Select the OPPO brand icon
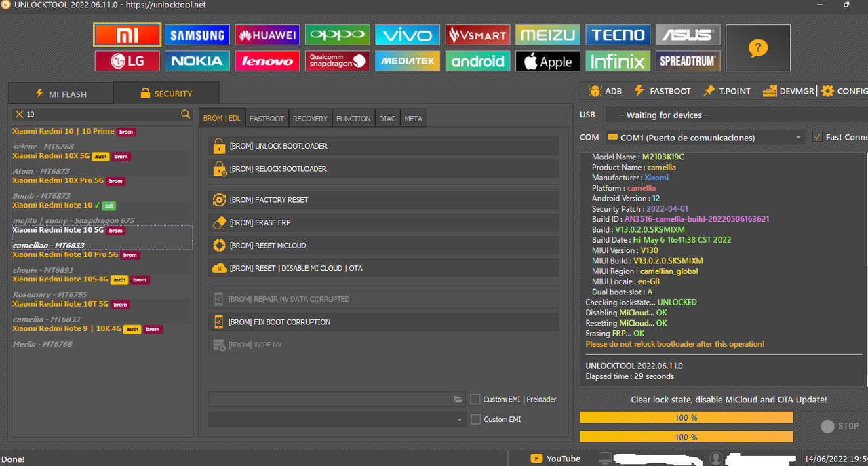 pyautogui.click(x=337, y=35)
